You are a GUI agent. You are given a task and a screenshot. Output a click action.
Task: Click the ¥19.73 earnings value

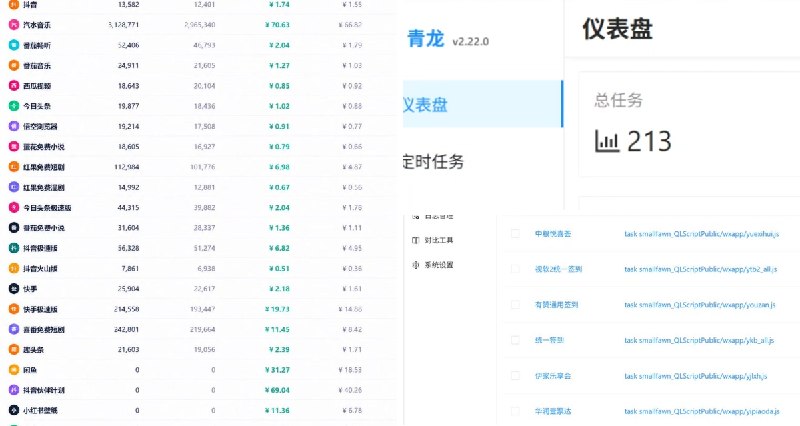click(x=277, y=309)
